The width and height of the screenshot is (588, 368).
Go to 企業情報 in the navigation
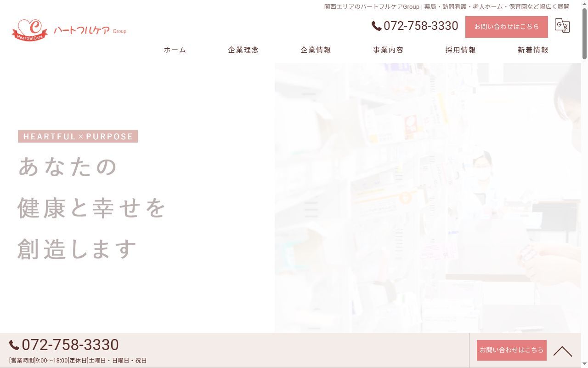click(316, 50)
